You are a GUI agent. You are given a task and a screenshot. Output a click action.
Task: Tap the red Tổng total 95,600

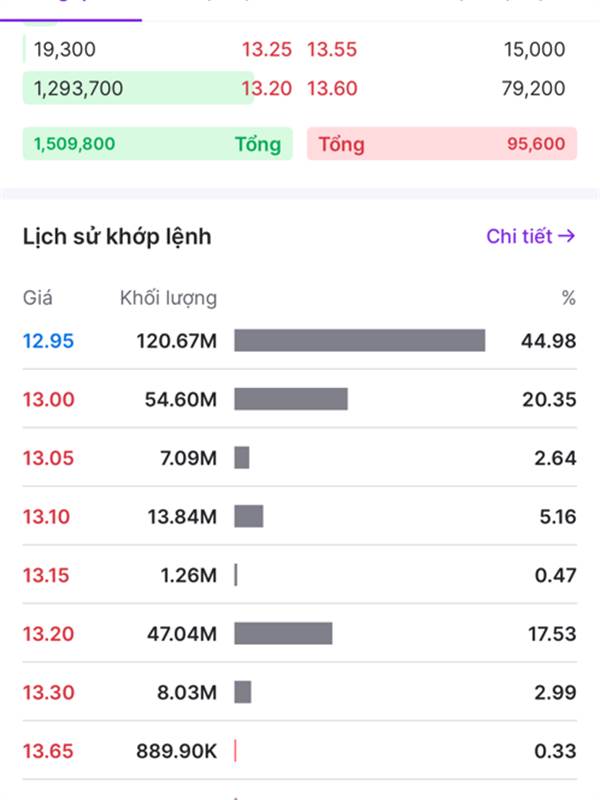click(x=441, y=144)
